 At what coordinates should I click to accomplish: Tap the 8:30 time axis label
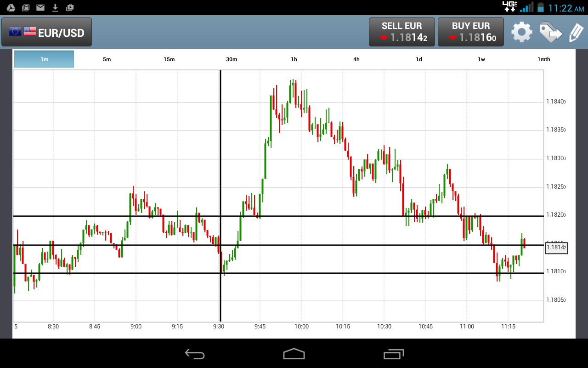(x=53, y=327)
